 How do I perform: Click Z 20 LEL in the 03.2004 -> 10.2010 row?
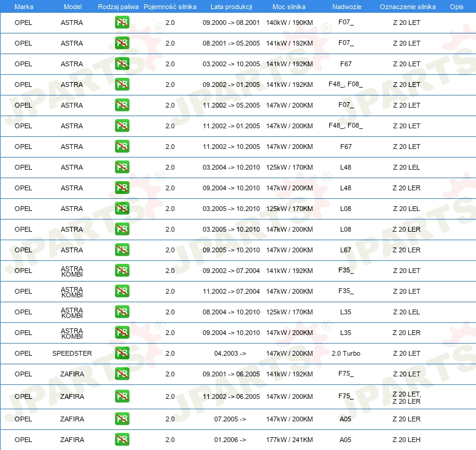pyautogui.click(x=407, y=167)
